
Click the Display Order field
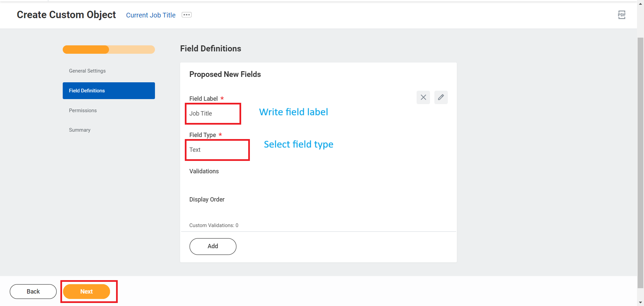tap(207, 199)
